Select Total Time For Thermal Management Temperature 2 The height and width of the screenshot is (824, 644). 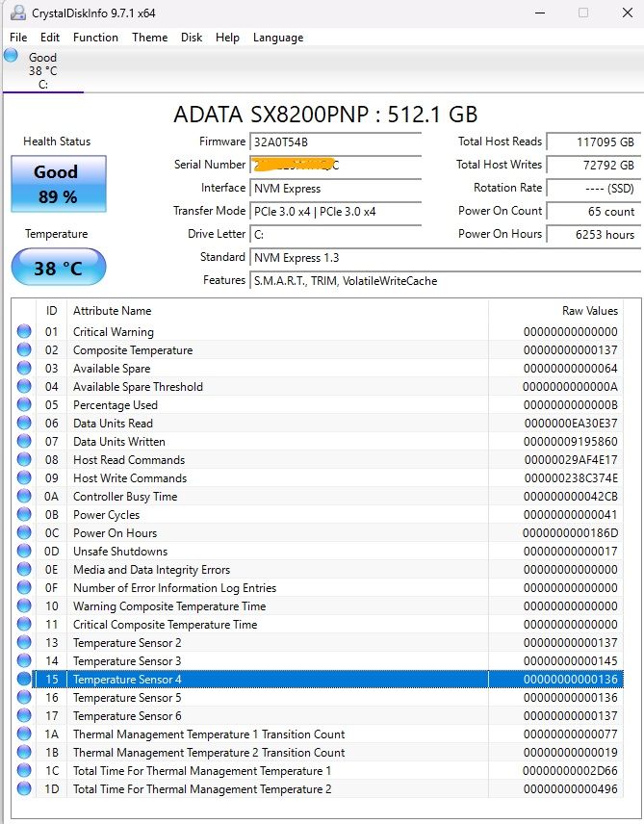click(x=202, y=788)
